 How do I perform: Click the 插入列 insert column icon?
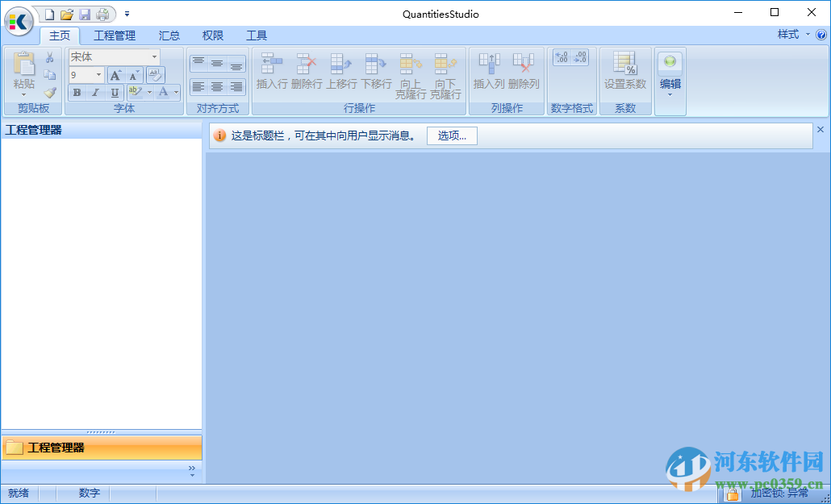coord(489,64)
